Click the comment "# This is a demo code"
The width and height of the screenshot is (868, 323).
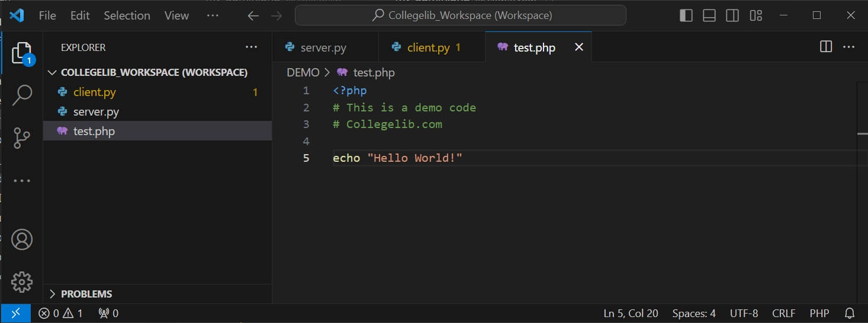pos(404,107)
